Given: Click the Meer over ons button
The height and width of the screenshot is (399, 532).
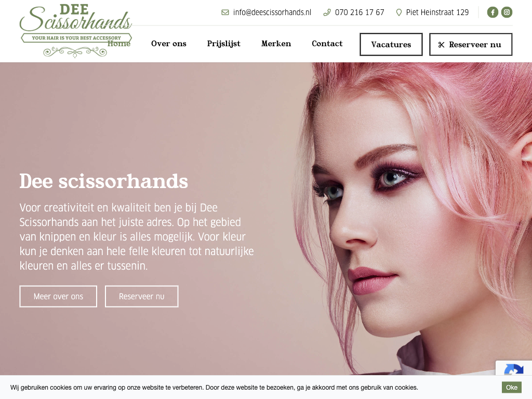Looking at the screenshot, I should (x=58, y=296).
